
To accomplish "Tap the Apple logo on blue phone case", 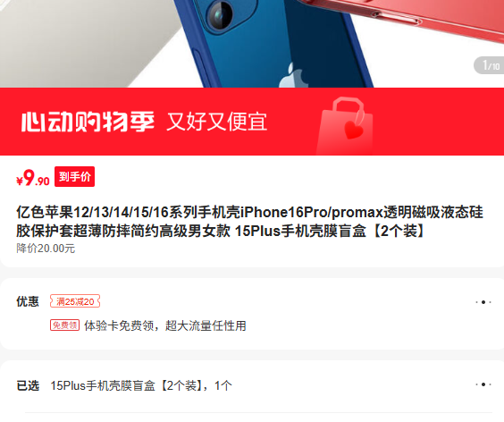I will point(293,76).
